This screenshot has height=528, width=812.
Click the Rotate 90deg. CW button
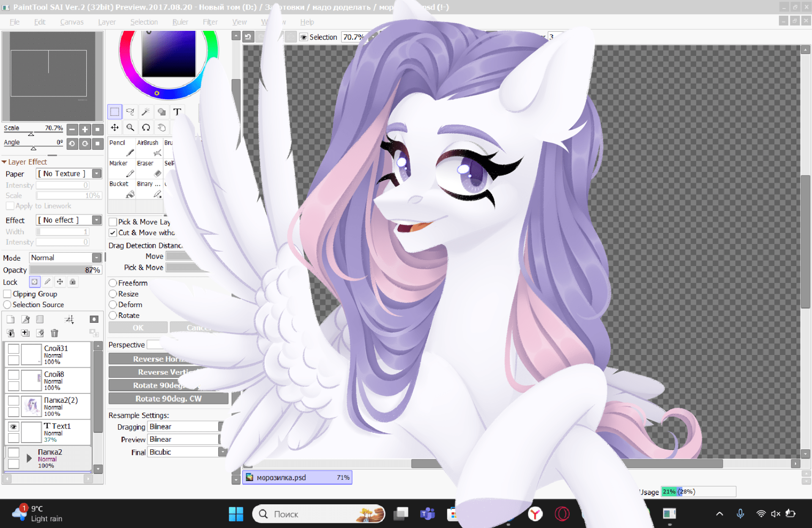[168, 399]
